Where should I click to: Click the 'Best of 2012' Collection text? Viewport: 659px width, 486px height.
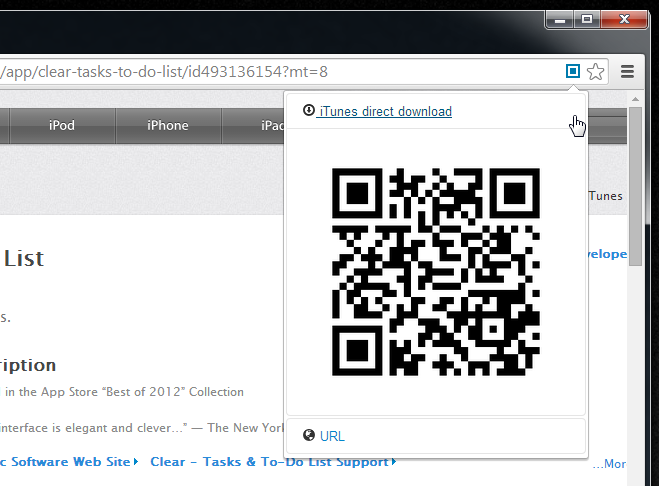(x=174, y=392)
